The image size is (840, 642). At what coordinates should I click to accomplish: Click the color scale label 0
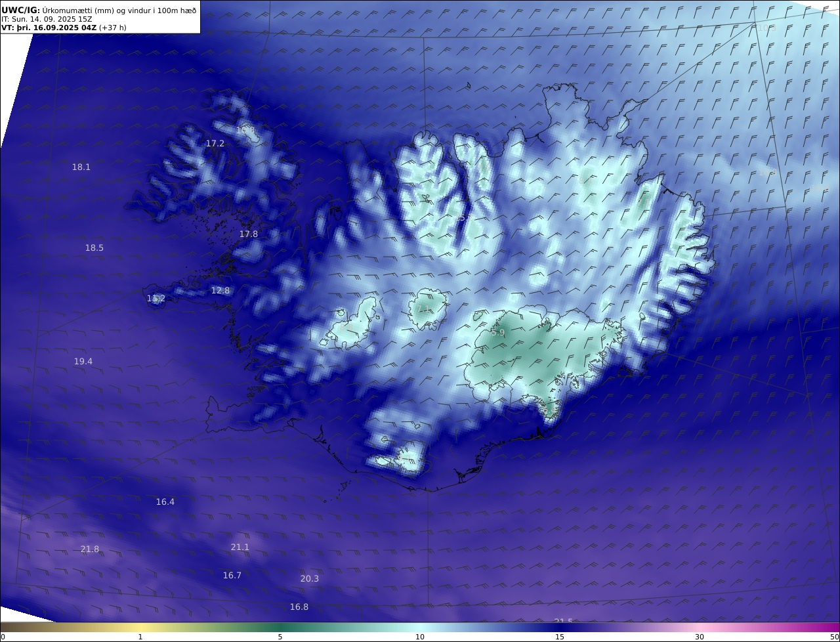(x=3, y=637)
